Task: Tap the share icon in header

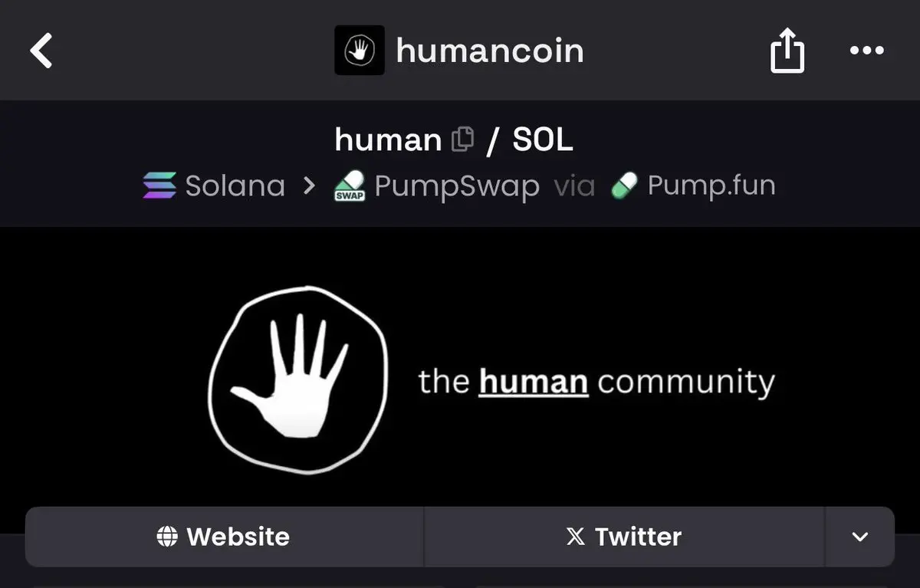Action: click(x=787, y=51)
